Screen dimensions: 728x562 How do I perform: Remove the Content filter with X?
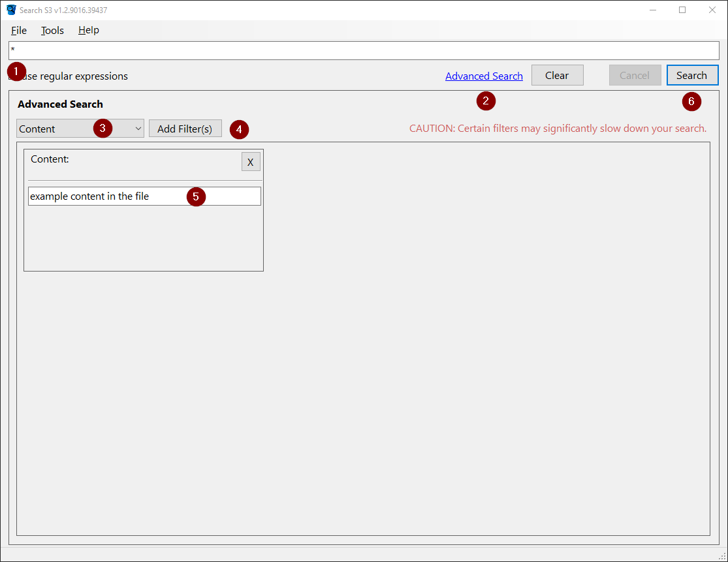251,162
